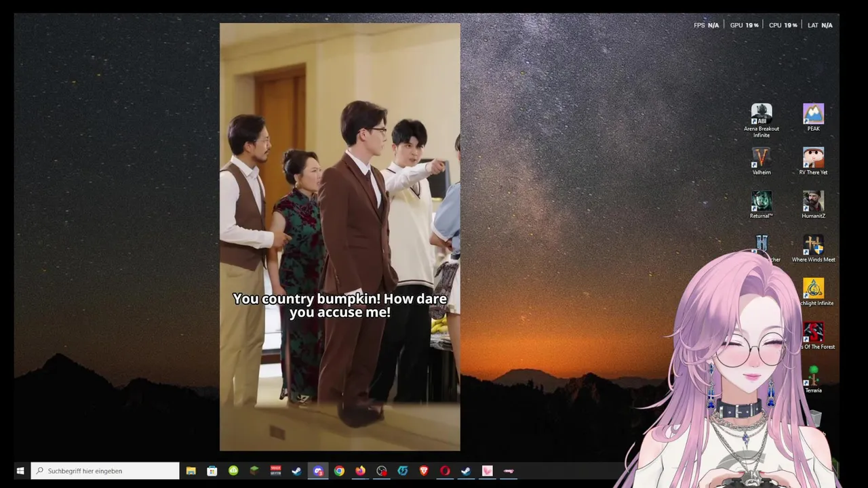The image size is (868, 488).
Task: Open Brave browser from the taskbar
Action: pyautogui.click(x=424, y=470)
